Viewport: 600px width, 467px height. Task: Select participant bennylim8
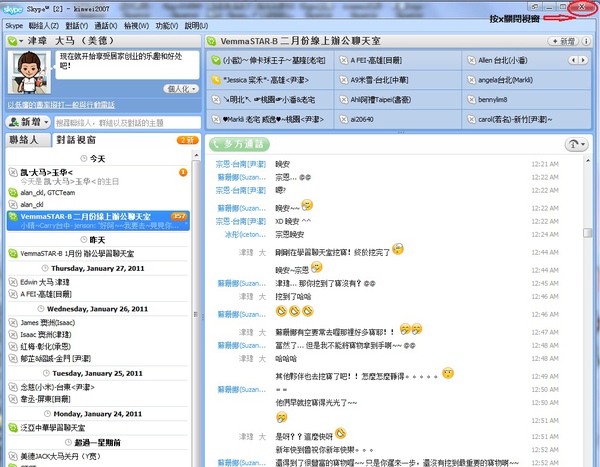pos(527,100)
